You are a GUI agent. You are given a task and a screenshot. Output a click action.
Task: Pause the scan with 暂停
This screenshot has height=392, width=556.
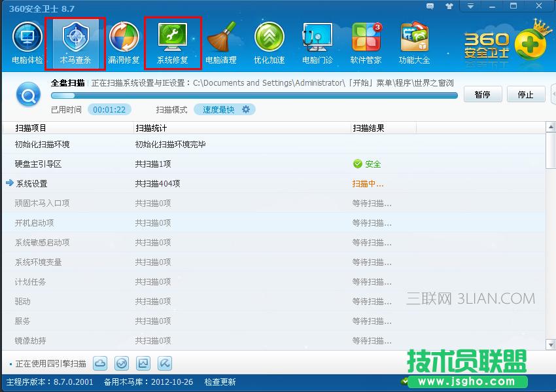coord(483,94)
